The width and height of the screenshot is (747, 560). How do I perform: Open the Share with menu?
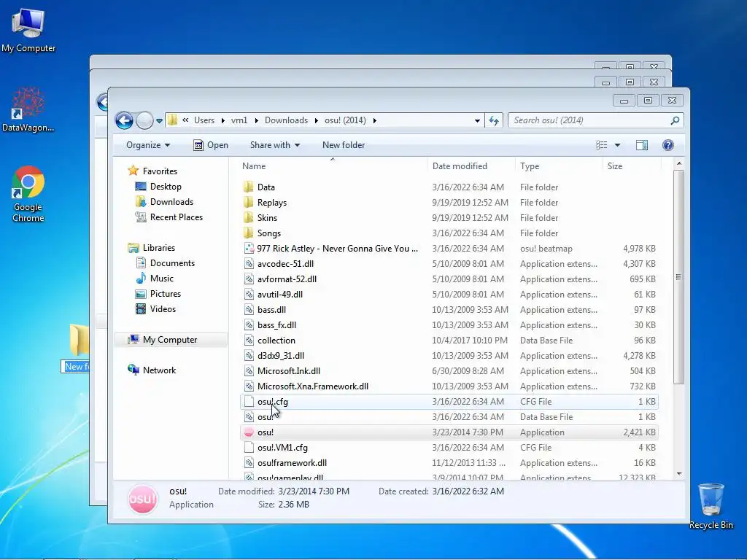pos(275,145)
